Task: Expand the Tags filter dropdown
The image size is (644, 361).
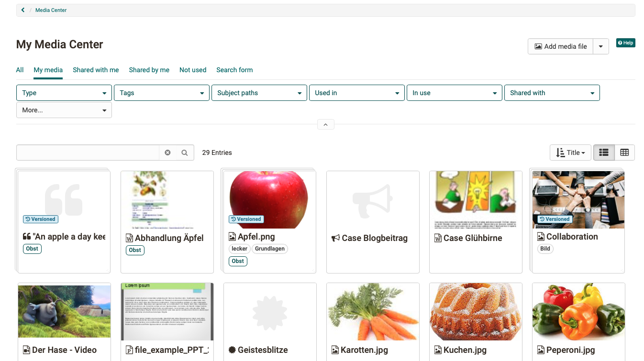Action: (x=162, y=93)
